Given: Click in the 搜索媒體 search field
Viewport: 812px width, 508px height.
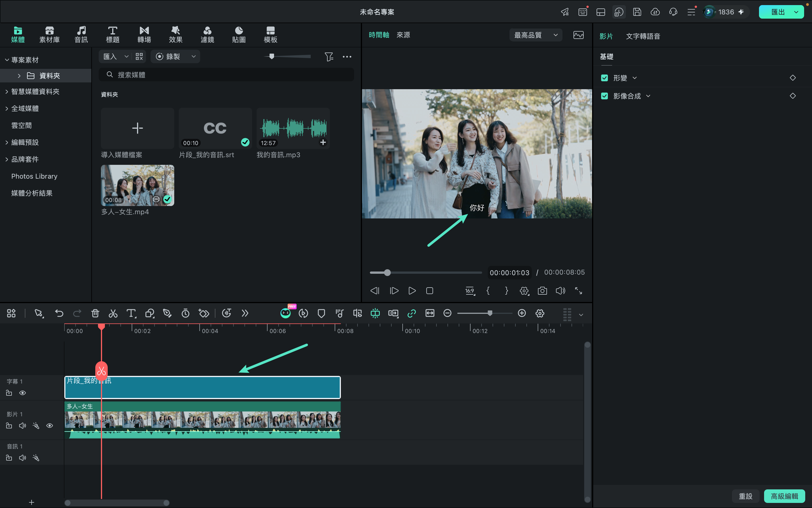Looking at the screenshot, I should coord(226,75).
